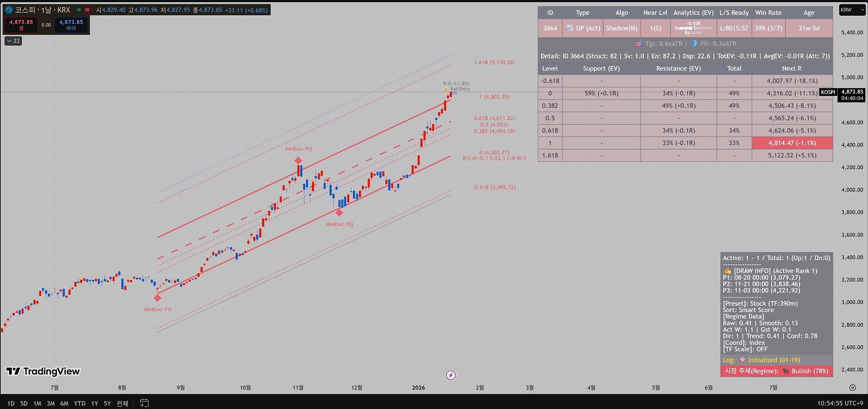
Task: Click the icon beside [DRAW INFO]
Action: pos(727,271)
